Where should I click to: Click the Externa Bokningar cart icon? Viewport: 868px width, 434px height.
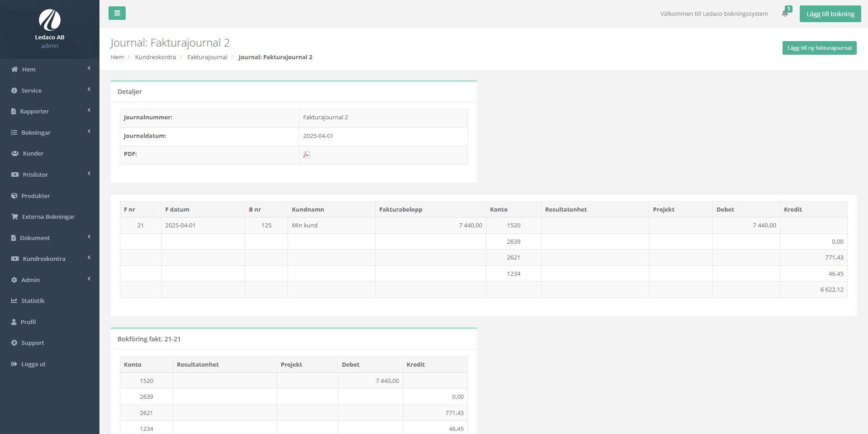[15, 217]
